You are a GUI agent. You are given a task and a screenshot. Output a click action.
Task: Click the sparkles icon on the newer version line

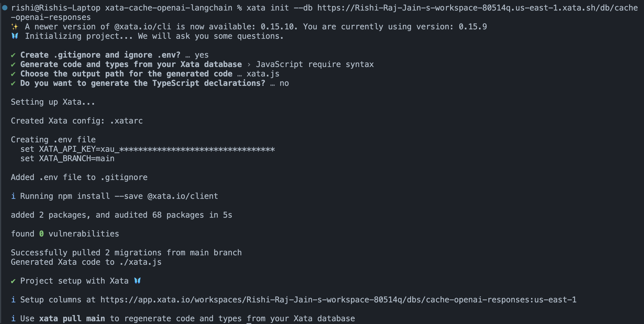pyautogui.click(x=15, y=27)
